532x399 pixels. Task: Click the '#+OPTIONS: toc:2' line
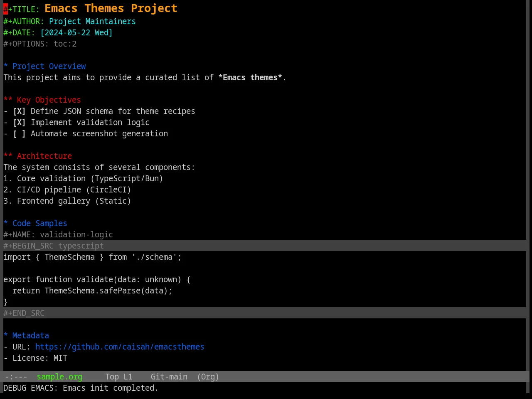point(40,44)
